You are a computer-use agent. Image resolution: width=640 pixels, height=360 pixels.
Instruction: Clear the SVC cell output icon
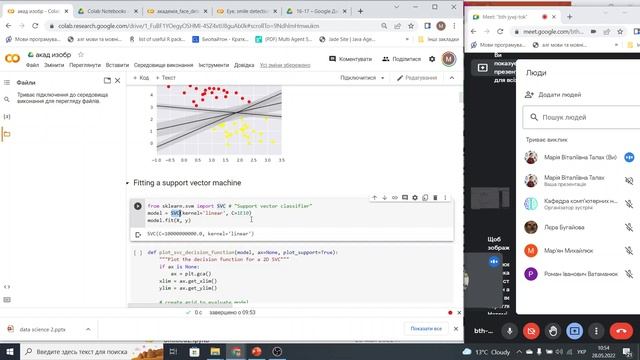(138, 234)
